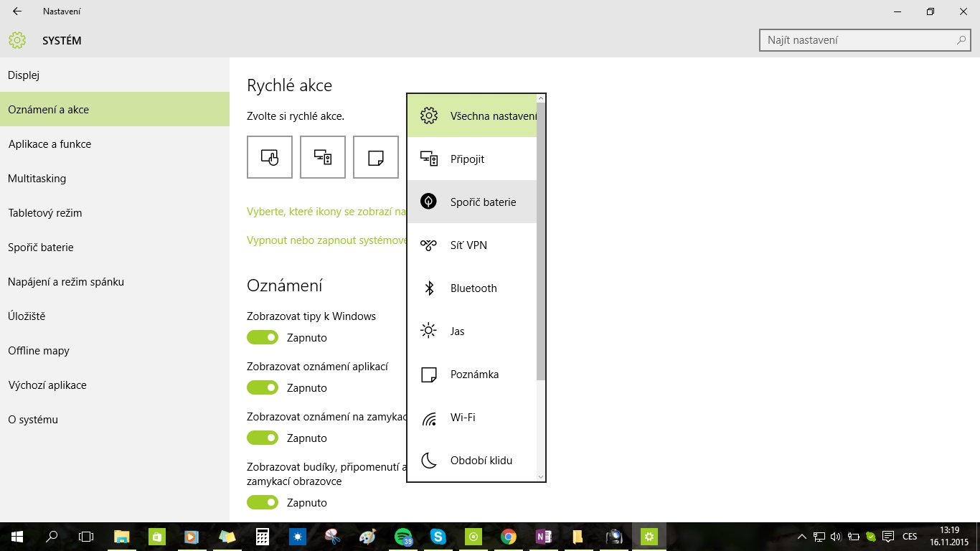Select Wi-Fi in the dropdown list
This screenshot has height=551, width=980.
coord(472,417)
